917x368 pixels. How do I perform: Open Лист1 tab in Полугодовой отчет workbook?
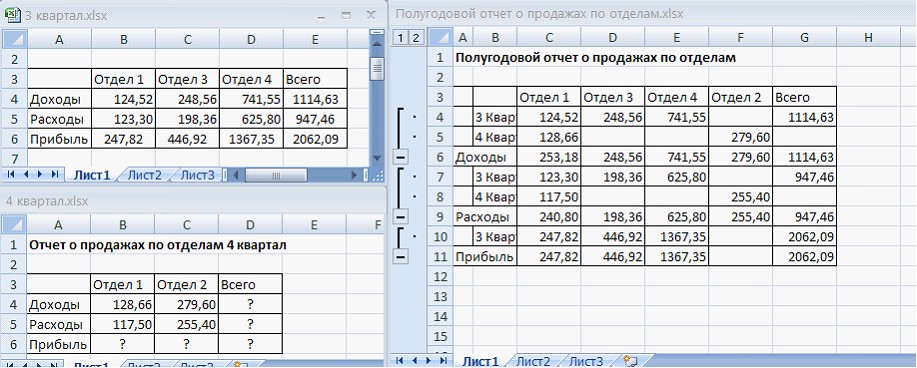(x=481, y=361)
